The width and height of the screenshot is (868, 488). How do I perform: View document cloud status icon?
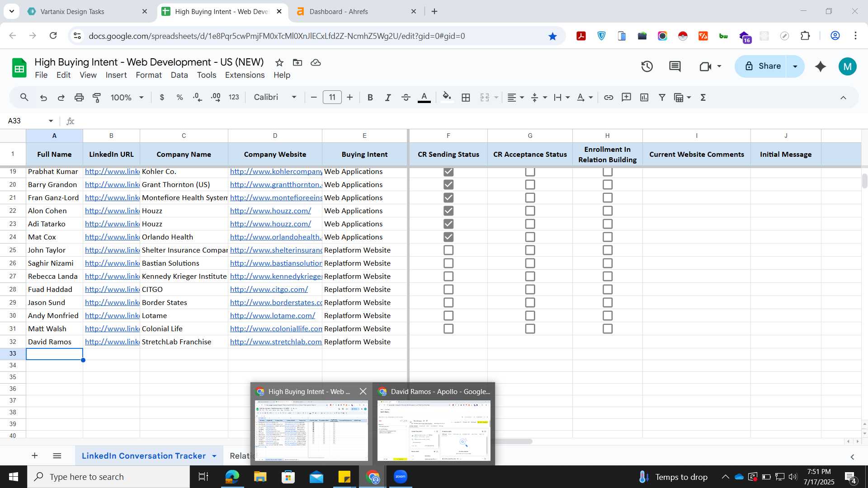316,62
